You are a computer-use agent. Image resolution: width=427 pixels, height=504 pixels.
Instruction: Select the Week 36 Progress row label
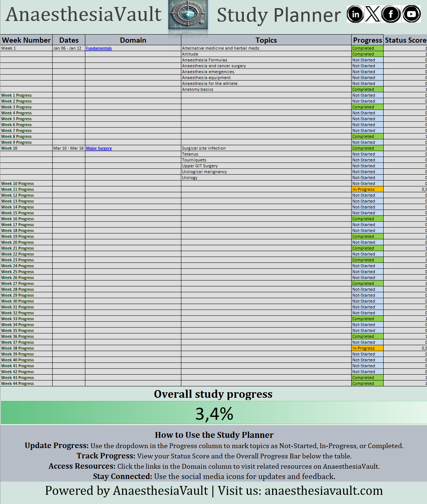coord(26,336)
